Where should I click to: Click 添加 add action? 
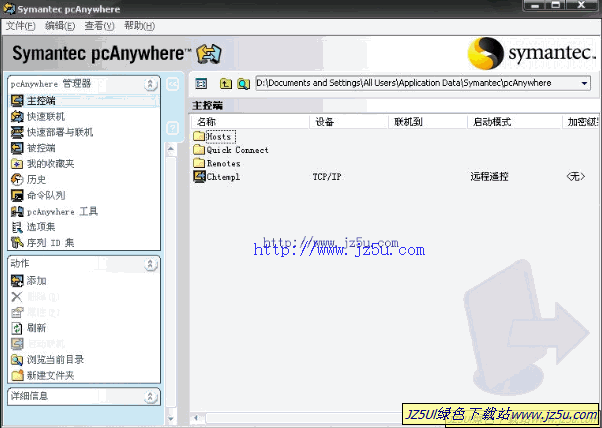[29, 281]
